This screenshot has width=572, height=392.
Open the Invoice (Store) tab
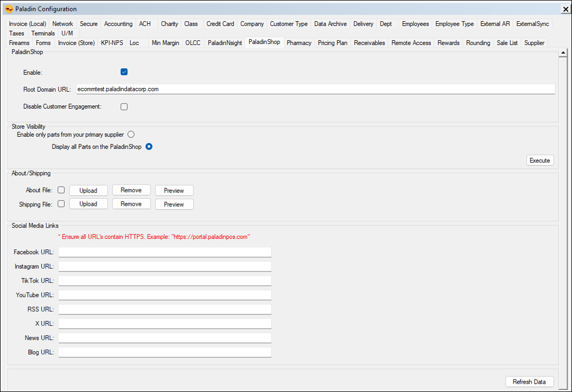[x=77, y=43]
